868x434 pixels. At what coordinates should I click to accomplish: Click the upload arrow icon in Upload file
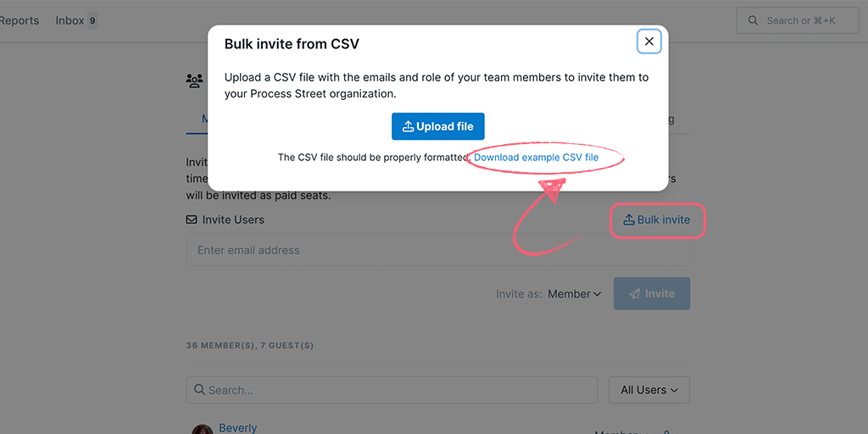(x=408, y=127)
